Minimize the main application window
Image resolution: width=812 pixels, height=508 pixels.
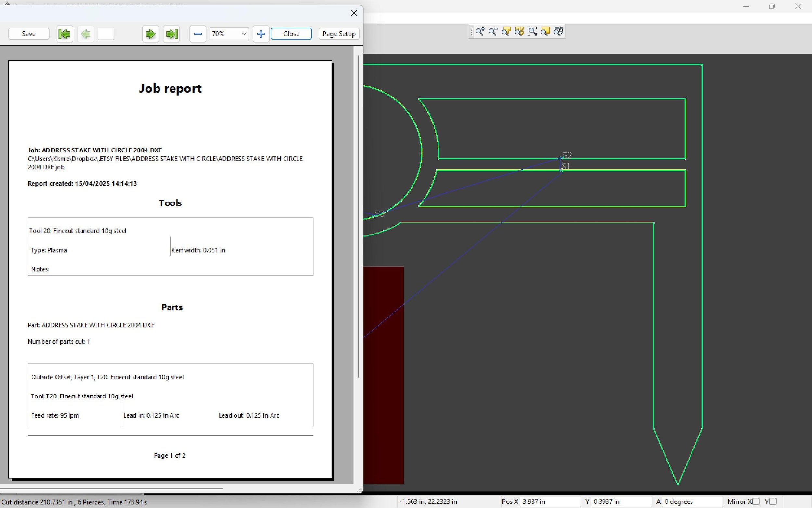coord(746,7)
